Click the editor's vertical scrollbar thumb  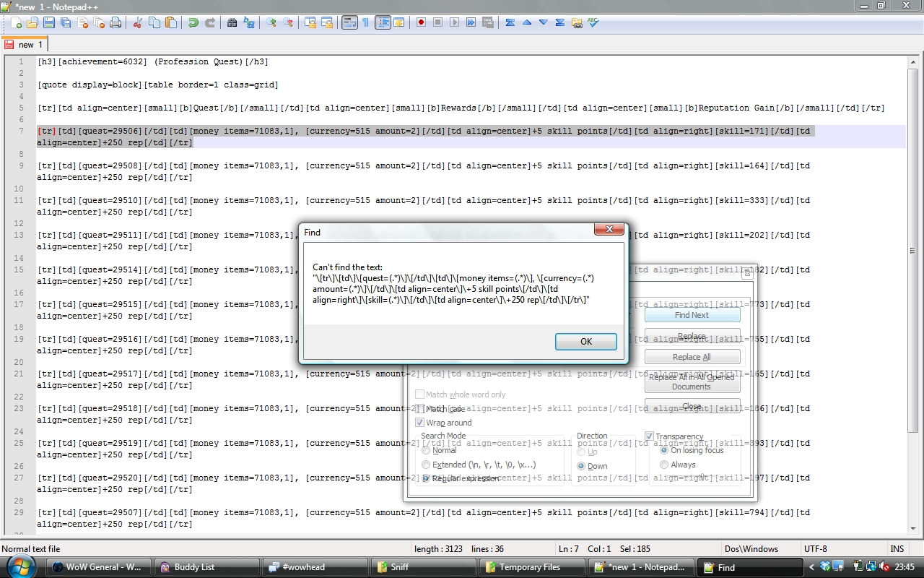click(x=912, y=251)
